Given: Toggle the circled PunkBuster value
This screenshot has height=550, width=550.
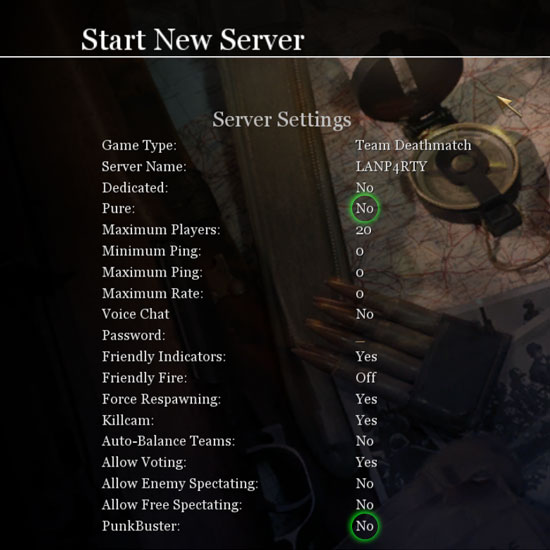Looking at the screenshot, I should (365, 526).
